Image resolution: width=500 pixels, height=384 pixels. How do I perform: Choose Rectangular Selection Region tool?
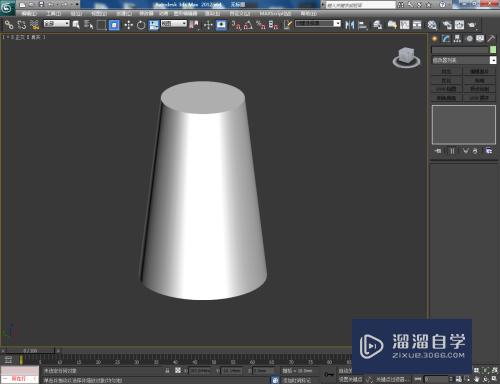tap(101, 25)
